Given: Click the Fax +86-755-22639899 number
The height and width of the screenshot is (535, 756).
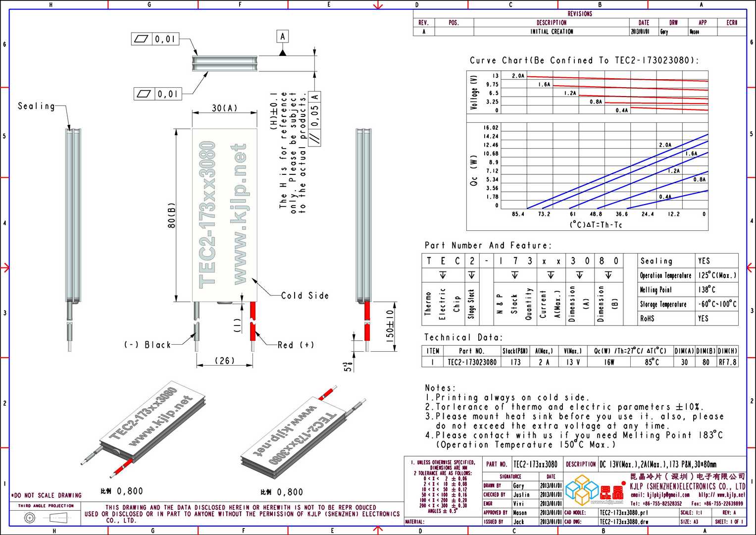Looking at the screenshot, I should (x=717, y=503).
